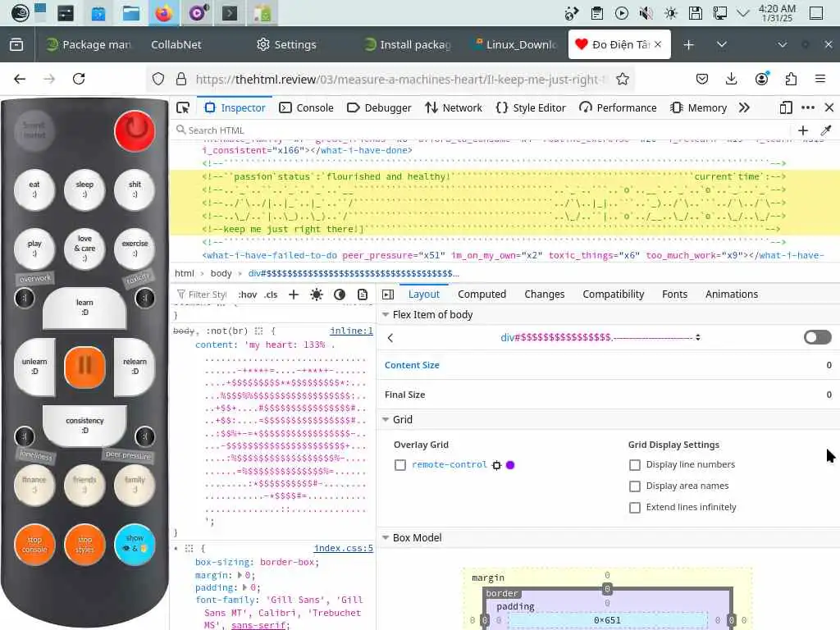Toggle the :hov pseudo-class panel
This screenshot has height=630, width=840.
248,294
